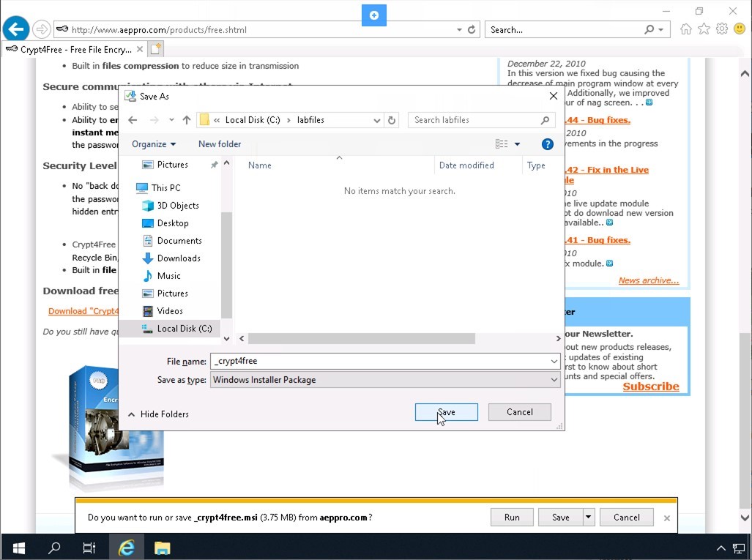Open the Save As help icon
Viewport: 752px width, 560px height.
click(547, 144)
